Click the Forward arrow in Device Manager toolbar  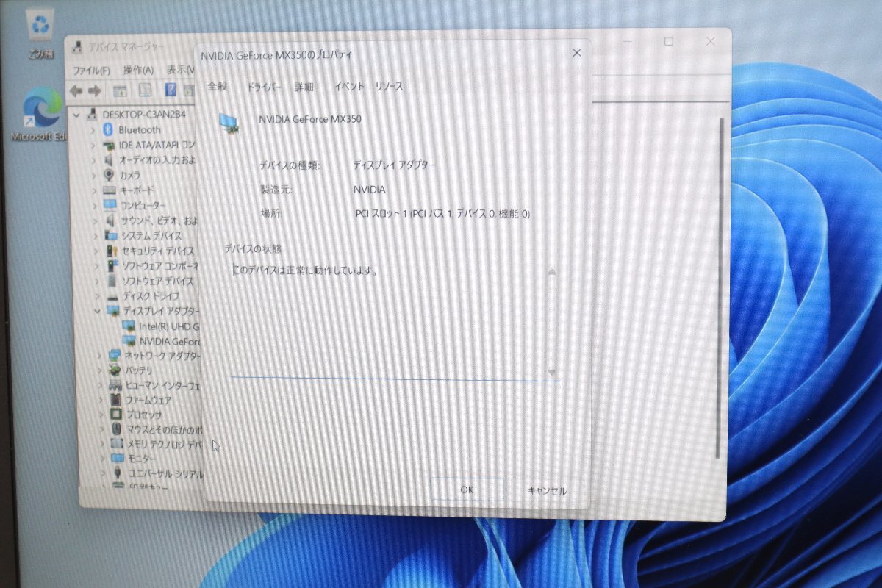click(94, 90)
